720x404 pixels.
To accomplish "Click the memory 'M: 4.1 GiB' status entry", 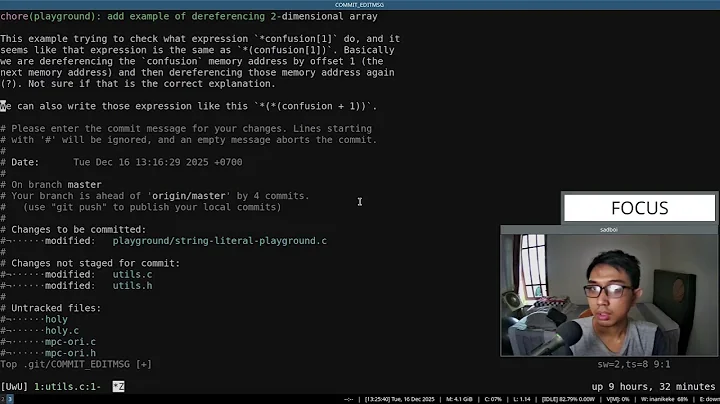I will (x=459, y=399).
